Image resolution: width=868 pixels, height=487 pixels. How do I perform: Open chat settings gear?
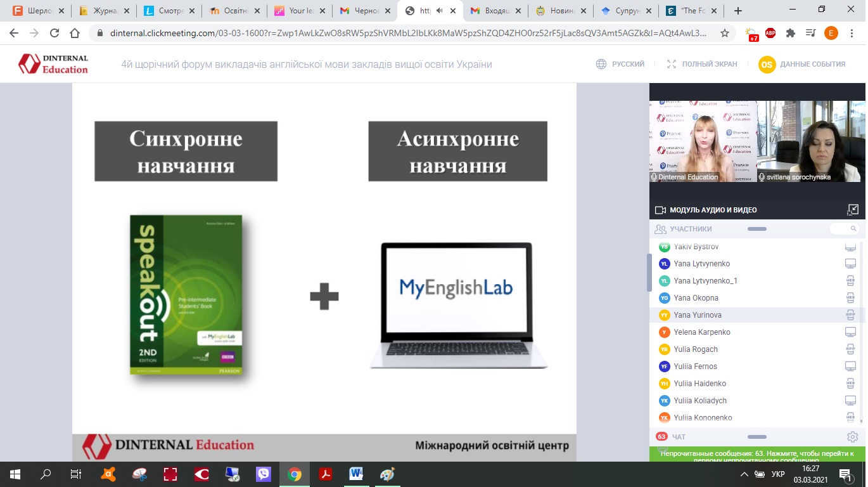click(853, 437)
